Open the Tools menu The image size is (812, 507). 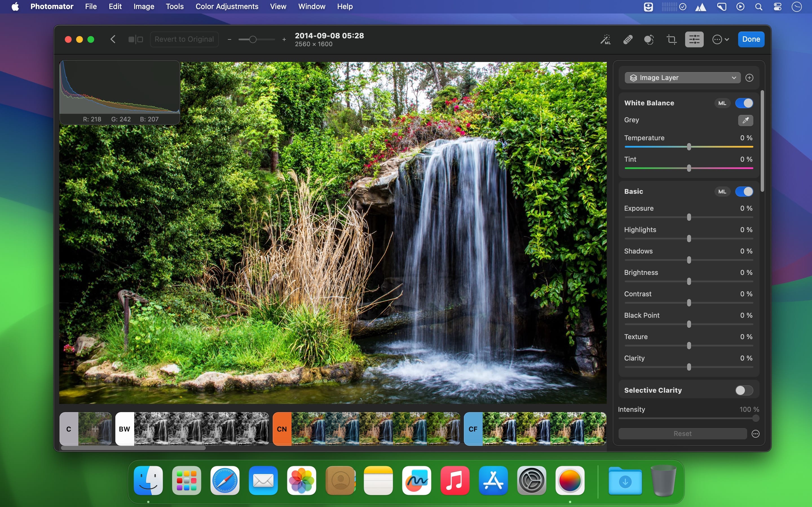click(x=175, y=7)
